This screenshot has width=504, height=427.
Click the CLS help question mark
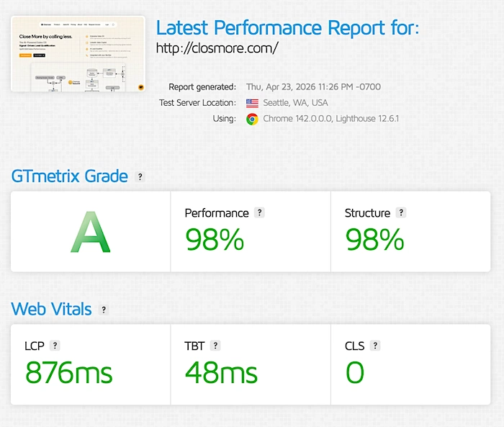[x=375, y=346]
